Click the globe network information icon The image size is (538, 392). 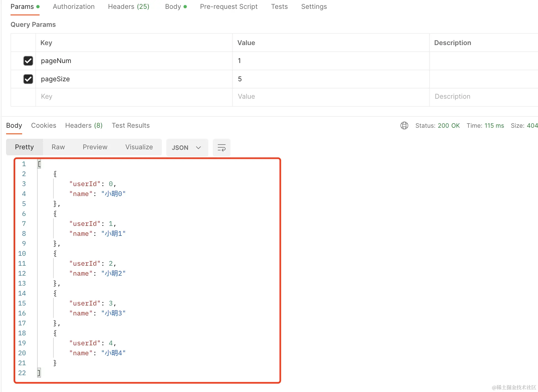tap(404, 126)
